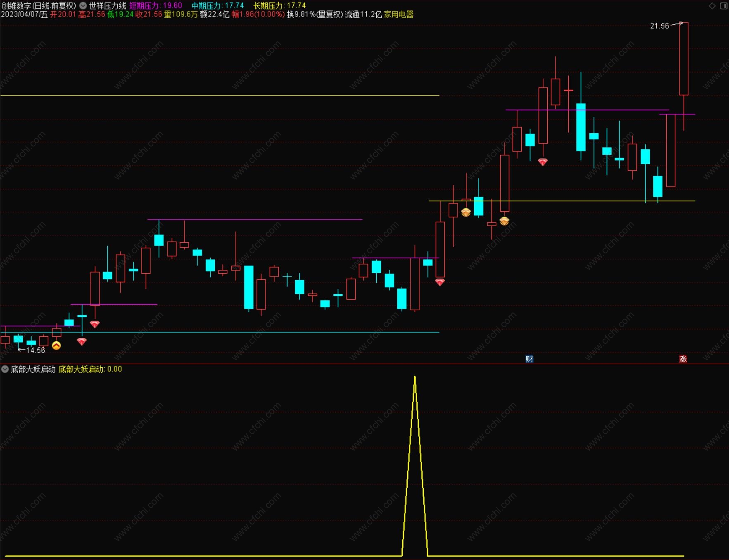This screenshot has height=560, width=729.
Task: Click the red diamond signal beside the orange arrow
Action: click(82, 341)
